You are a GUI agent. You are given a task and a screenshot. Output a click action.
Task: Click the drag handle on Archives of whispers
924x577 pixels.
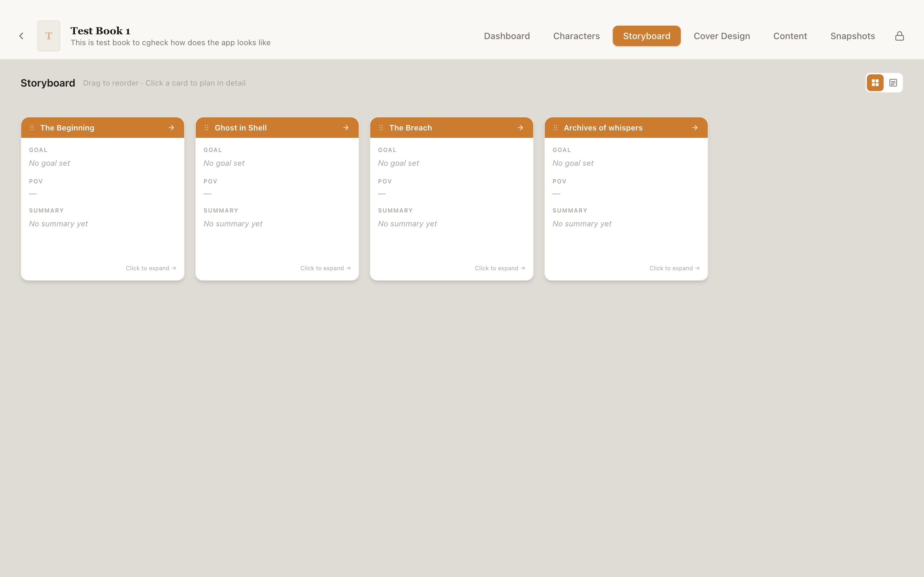(556, 128)
